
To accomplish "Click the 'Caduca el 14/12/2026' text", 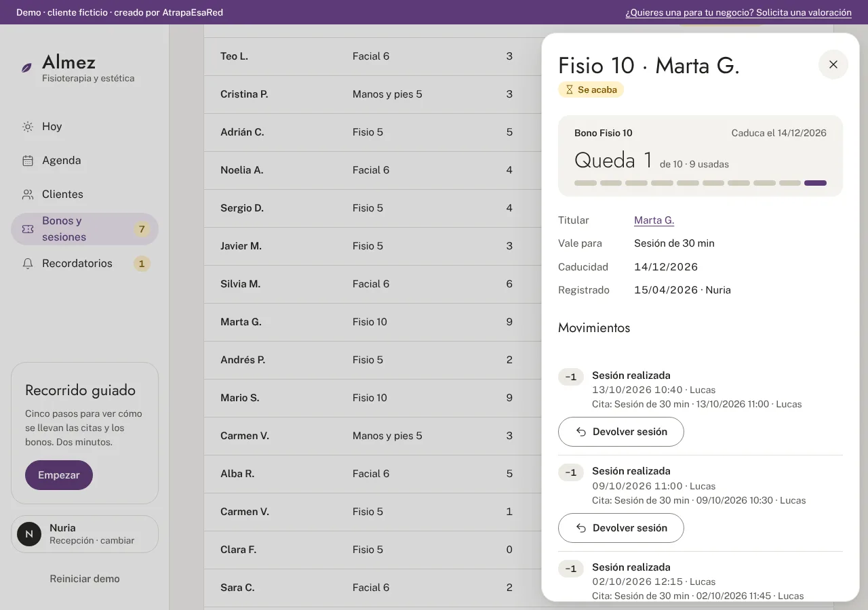I will (778, 133).
